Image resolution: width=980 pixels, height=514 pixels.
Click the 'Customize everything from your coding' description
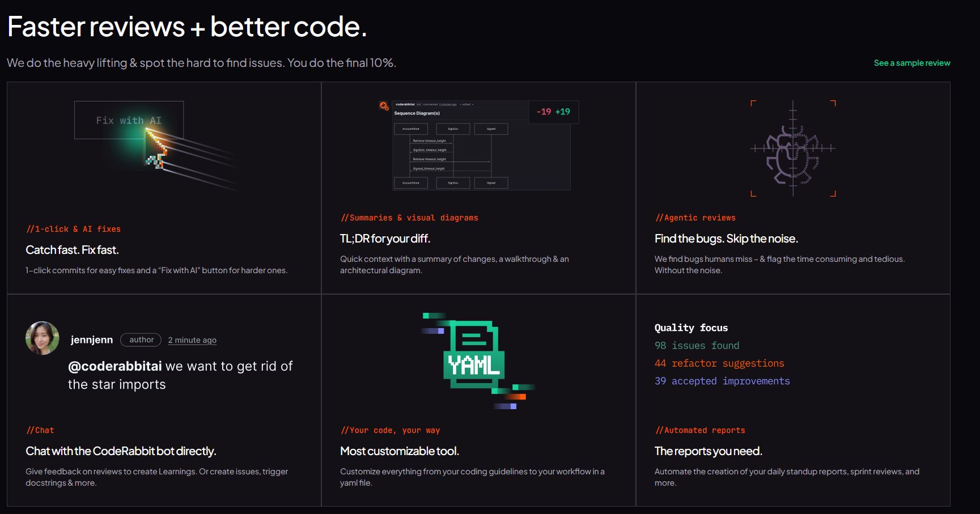pos(472,477)
